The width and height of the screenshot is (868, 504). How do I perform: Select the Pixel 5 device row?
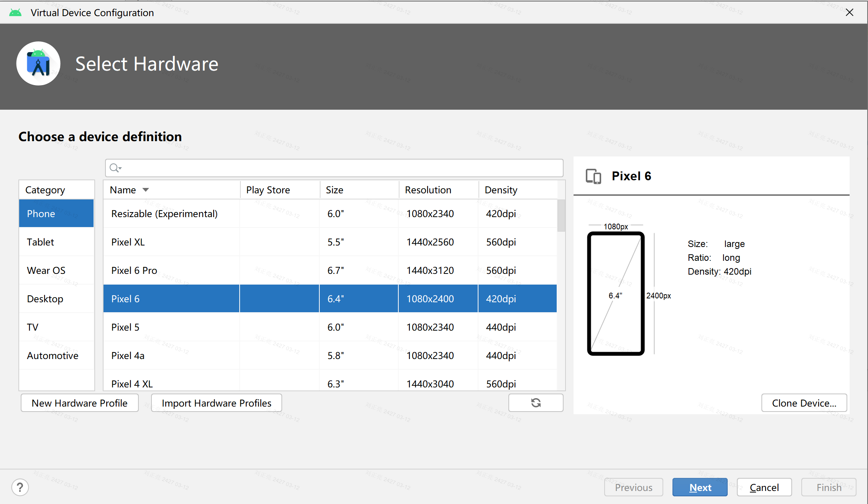point(330,327)
